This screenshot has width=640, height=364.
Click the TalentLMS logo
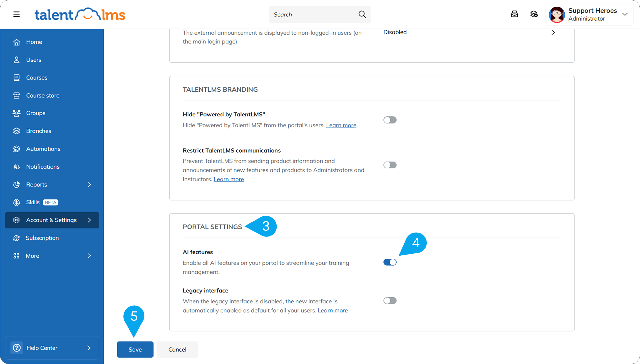[80, 14]
